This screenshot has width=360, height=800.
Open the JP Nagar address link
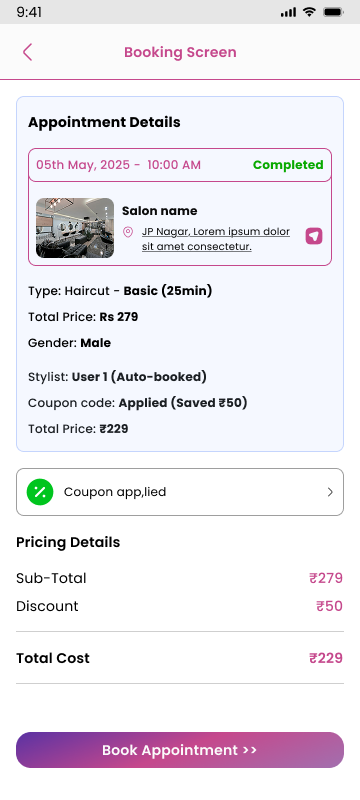point(216,239)
